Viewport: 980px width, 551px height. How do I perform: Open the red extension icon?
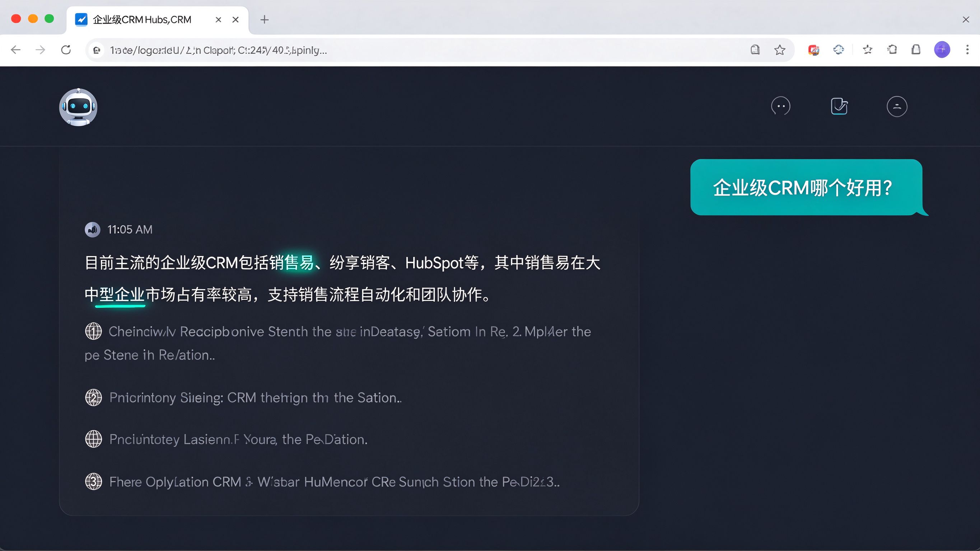814,50
